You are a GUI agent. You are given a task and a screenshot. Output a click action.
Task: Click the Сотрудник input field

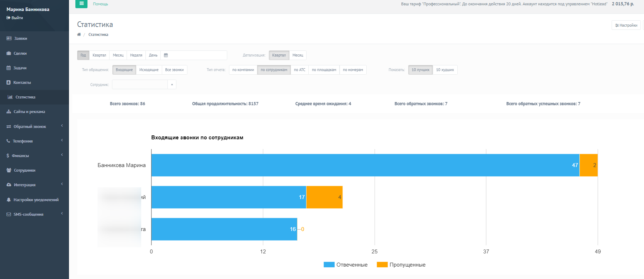point(140,85)
